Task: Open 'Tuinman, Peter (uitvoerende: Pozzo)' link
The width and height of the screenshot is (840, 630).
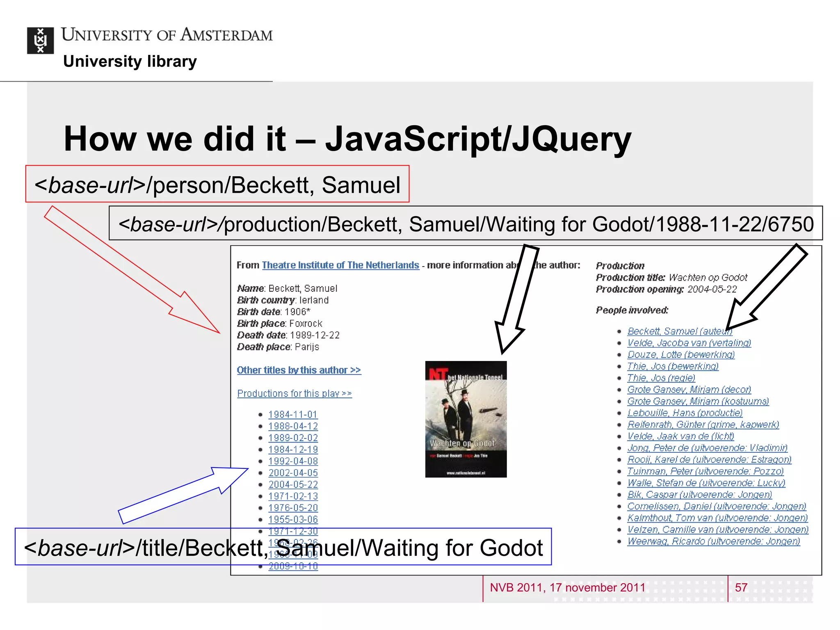Action: (x=705, y=471)
